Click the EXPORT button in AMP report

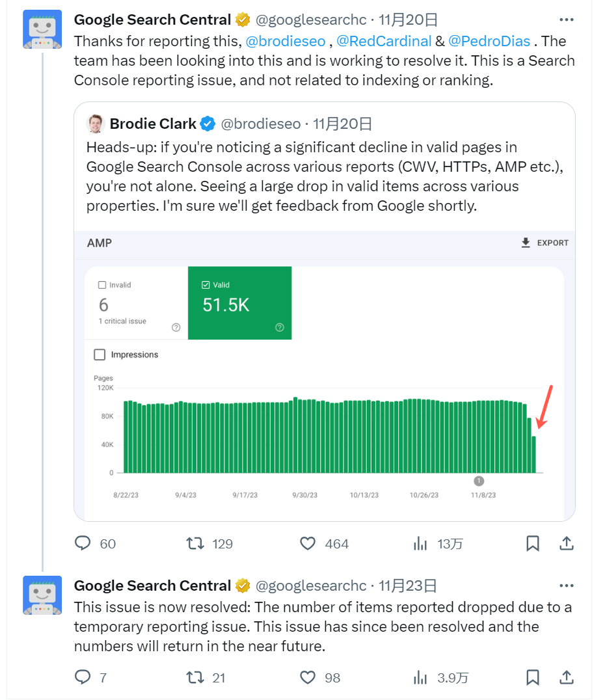coord(545,243)
